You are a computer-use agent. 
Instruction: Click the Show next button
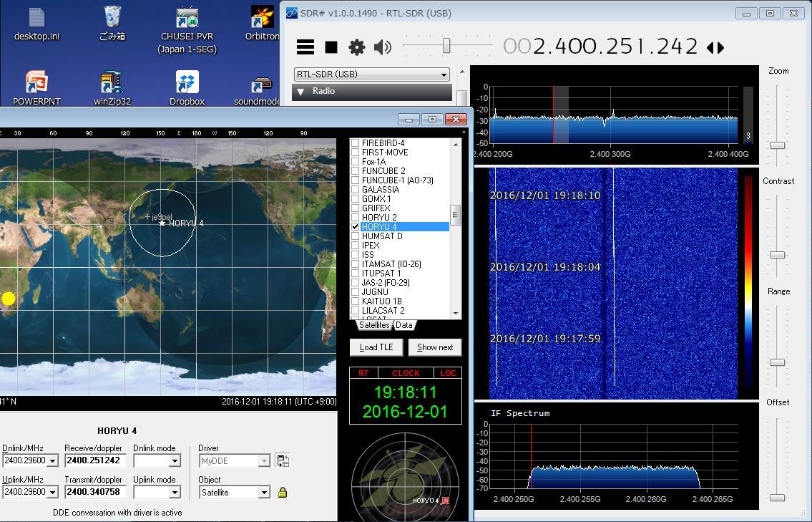point(435,347)
